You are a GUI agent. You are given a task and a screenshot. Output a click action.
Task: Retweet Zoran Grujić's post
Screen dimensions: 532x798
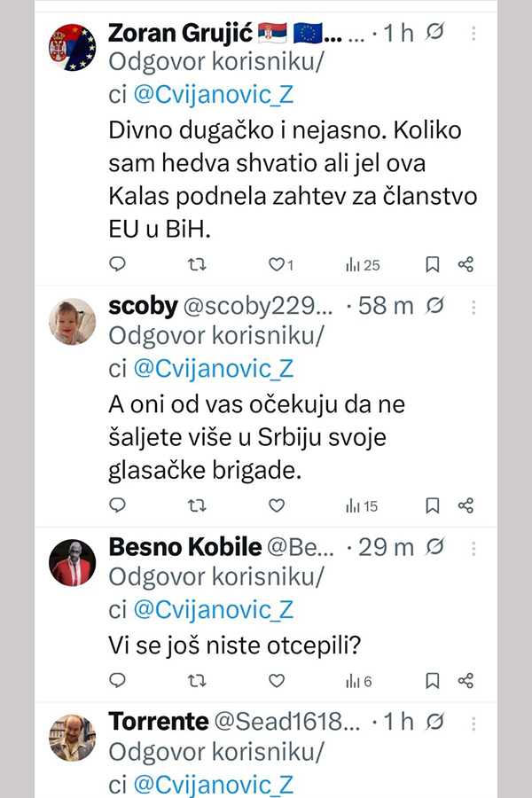click(x=198, y=264)
